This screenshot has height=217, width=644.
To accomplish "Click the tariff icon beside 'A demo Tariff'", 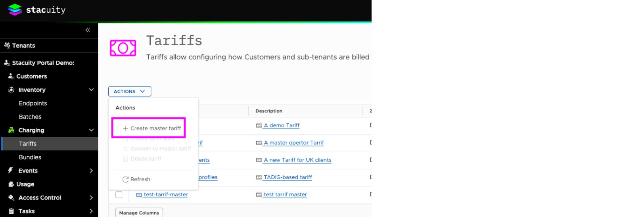I will click(259, 125).
